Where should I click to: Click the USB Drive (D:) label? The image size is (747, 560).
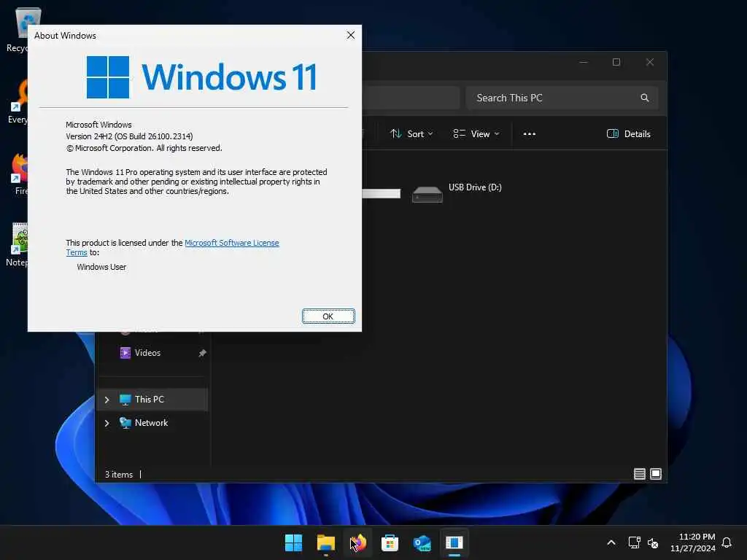tap(475, 187)
